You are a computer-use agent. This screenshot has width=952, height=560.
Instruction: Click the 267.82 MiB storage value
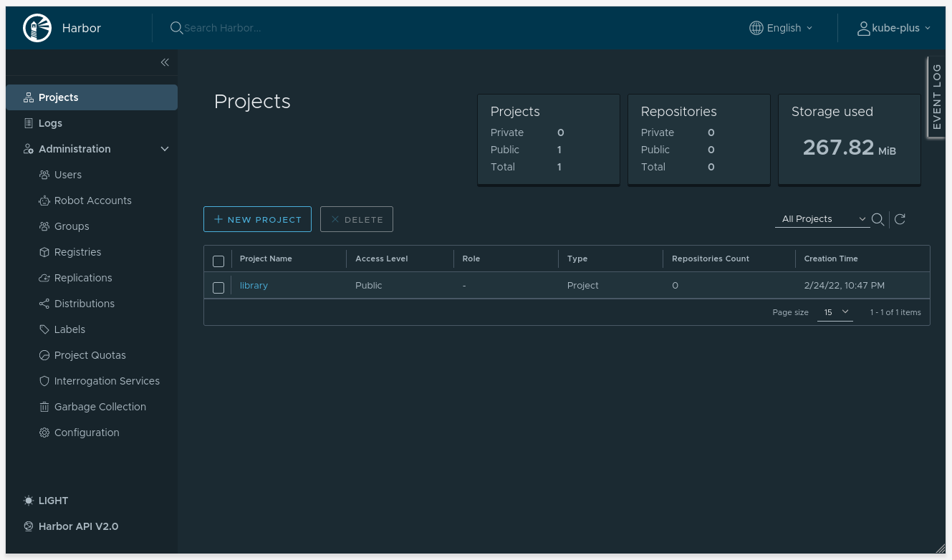click(850, 148)
